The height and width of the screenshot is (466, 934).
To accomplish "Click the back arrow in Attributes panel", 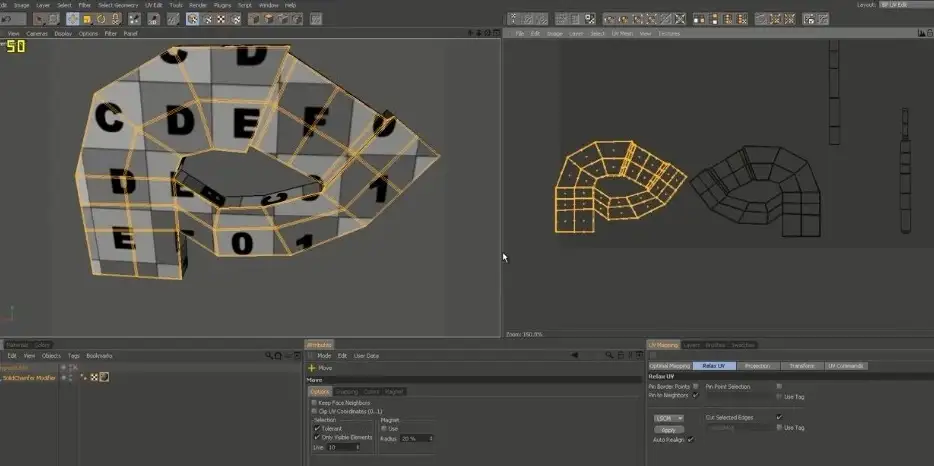I will click(574, 355).
